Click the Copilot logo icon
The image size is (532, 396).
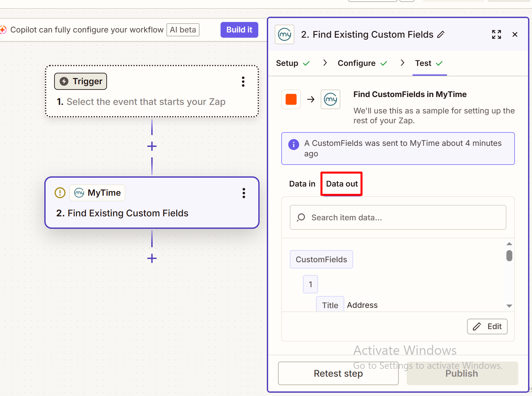(3, 30)
